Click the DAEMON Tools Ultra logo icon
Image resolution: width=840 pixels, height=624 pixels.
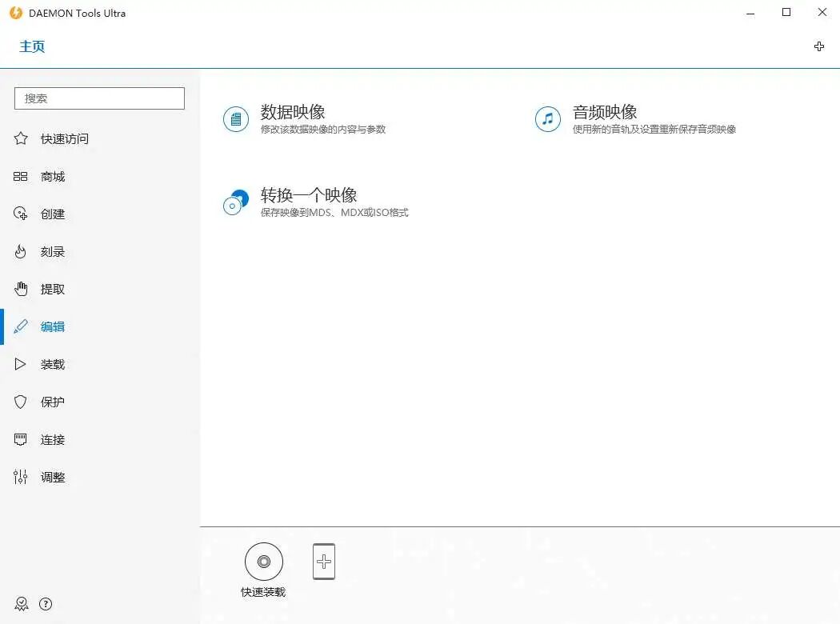click(16, 13)
